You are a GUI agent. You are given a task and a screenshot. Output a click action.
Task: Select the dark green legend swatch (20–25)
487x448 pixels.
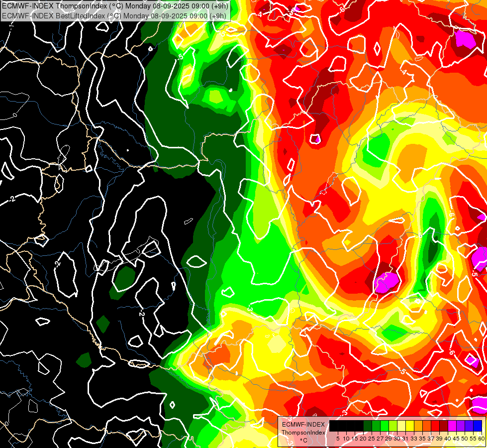368,426
